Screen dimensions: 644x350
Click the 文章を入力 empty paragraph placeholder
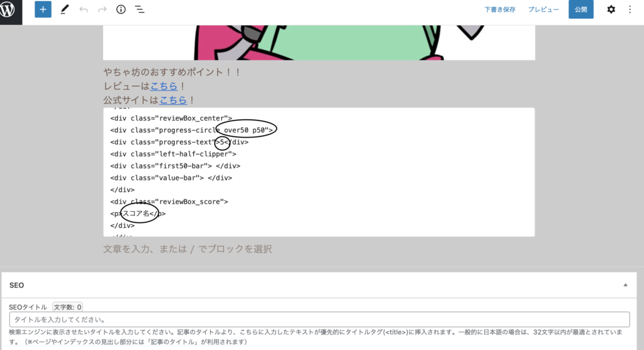[x=187, y=249]
